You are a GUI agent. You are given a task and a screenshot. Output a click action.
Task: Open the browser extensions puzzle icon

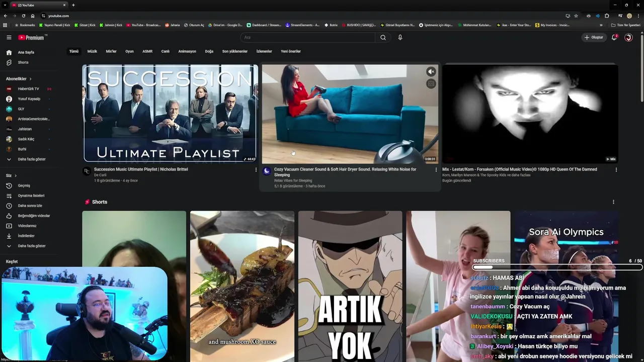tap(607, 16)
